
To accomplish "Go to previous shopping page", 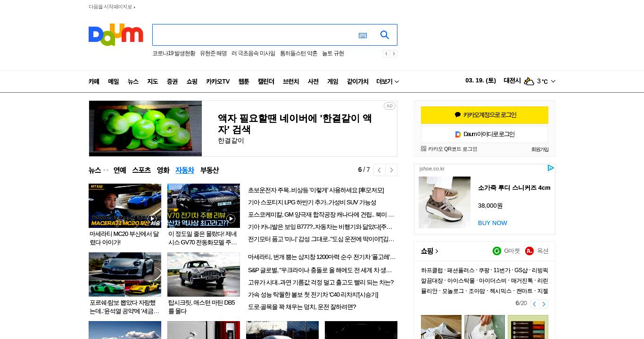I will (534, 304).
